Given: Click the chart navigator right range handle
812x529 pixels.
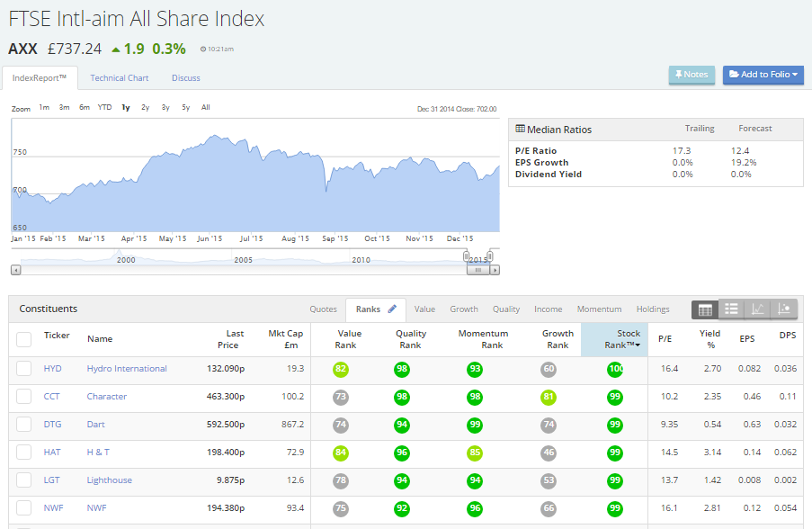Looking at the screenshot, I should [x=490, y=256].
